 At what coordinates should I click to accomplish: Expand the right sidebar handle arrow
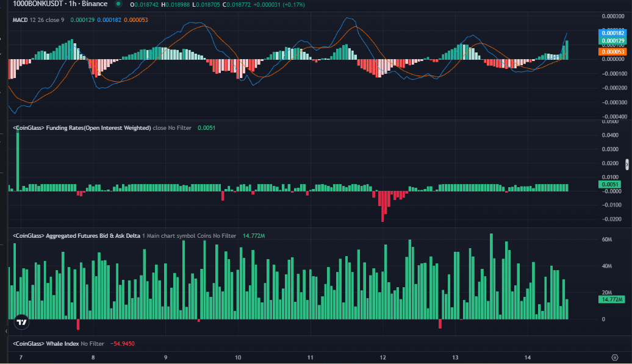click(x=628, y=164)
